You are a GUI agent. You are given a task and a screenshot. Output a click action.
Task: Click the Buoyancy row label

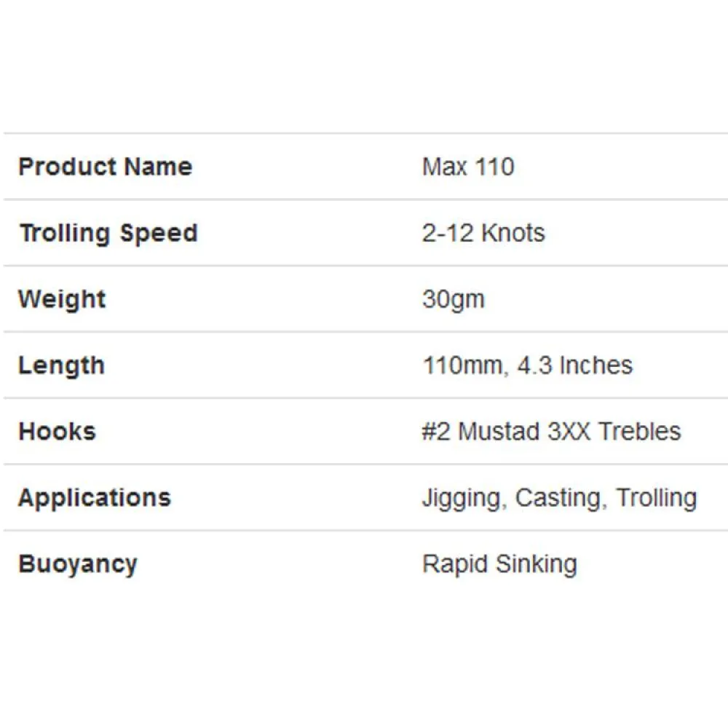tap(78, 564)
